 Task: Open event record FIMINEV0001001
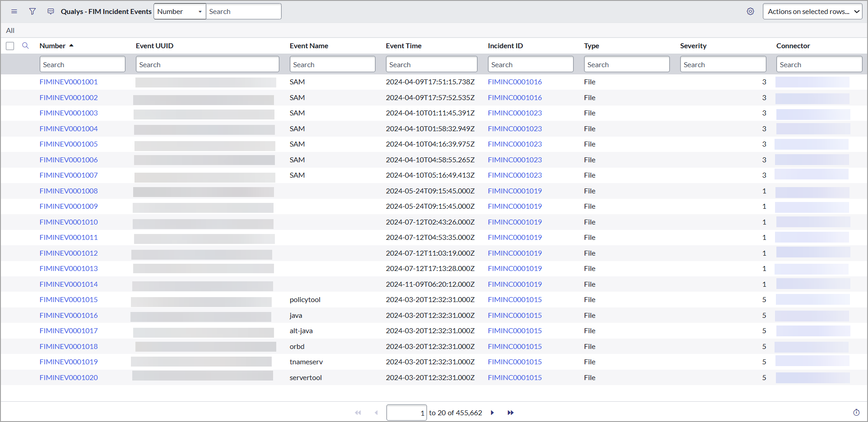coord(69,82)
